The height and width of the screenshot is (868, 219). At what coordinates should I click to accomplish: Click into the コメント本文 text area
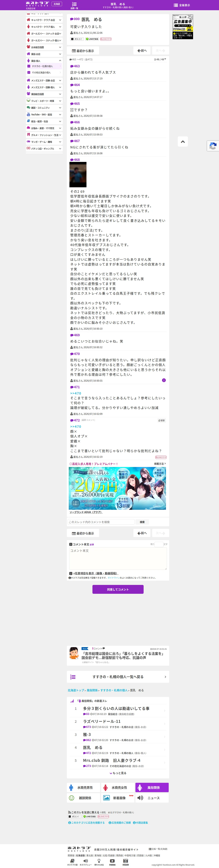tap(118, 558)
